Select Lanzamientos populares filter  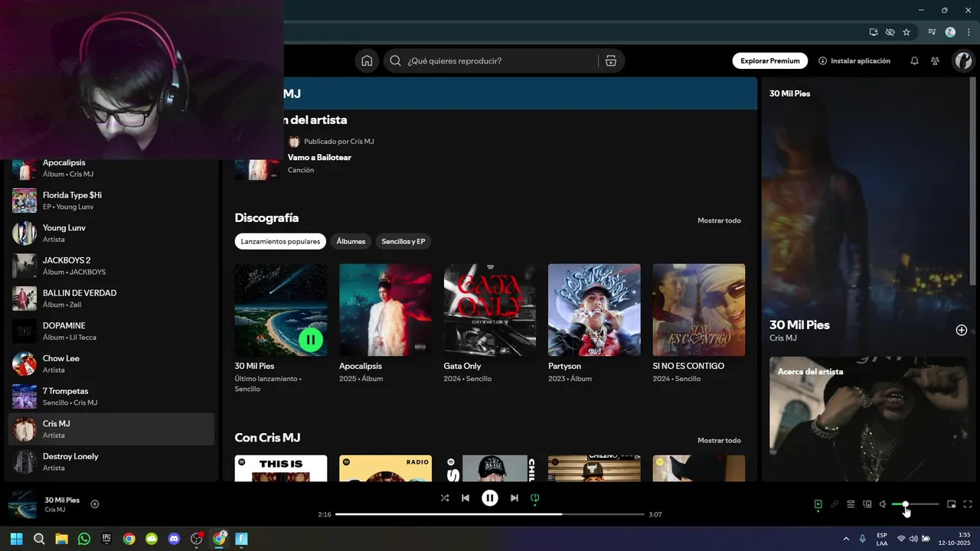pyautogui.click(x=280, y=242)
